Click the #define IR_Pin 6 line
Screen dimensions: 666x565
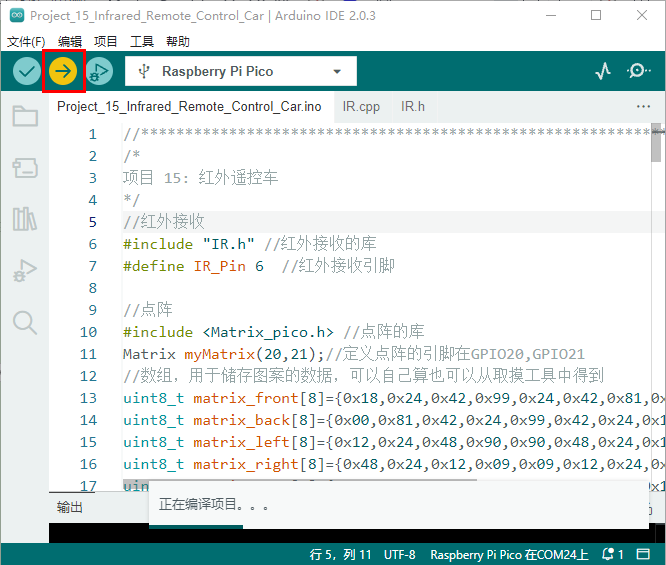tap(259, 266)
